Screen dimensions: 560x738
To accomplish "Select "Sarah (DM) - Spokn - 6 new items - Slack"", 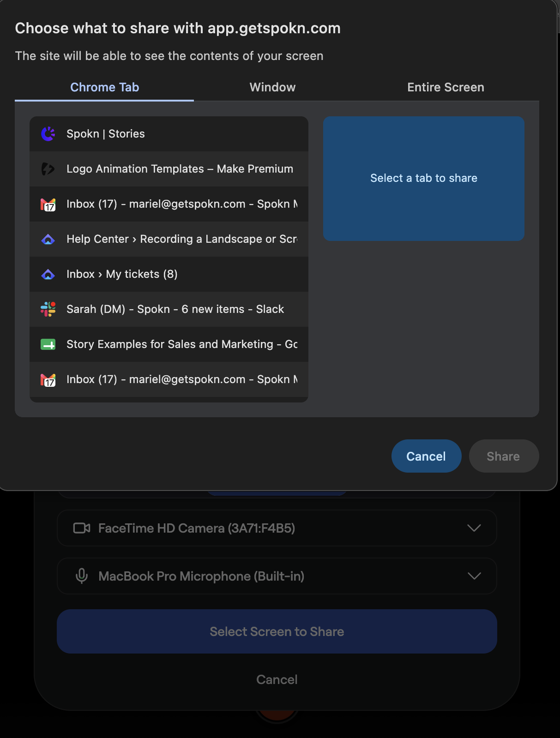I will coord(169,309).
